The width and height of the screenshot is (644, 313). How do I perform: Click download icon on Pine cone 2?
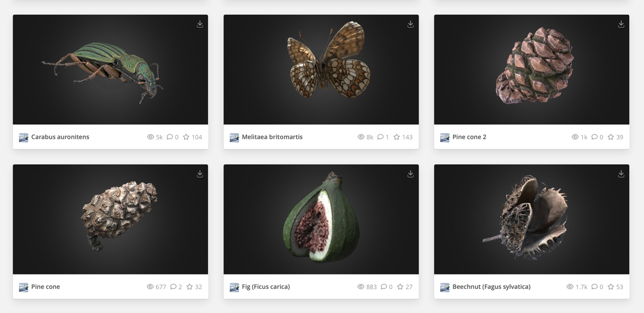click(x=621, y=24)
